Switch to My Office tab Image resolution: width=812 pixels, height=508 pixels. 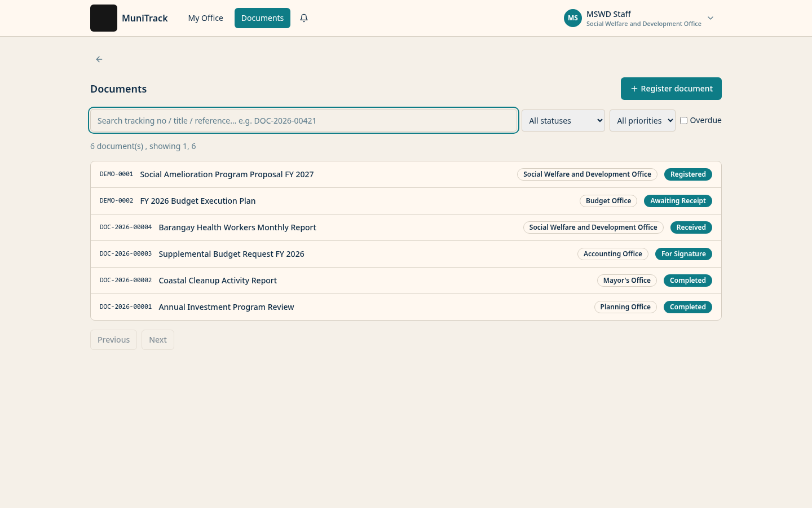point(206,18)
